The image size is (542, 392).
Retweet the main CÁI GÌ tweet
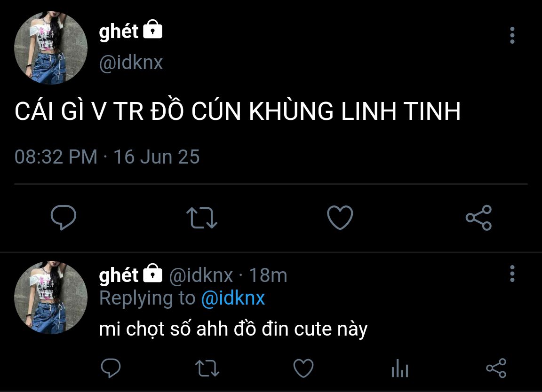click(x=202, y=218)
